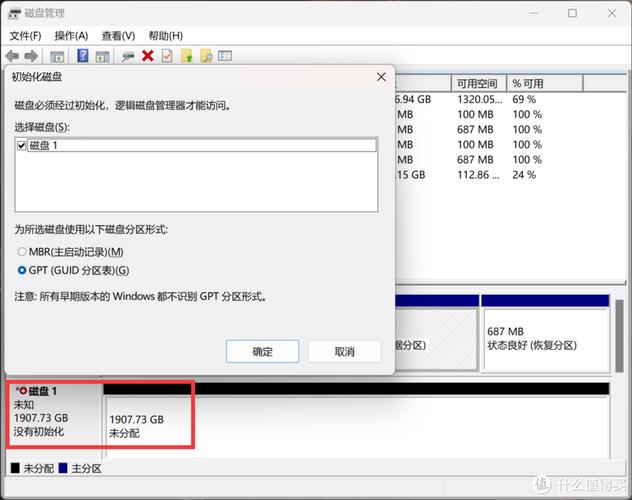Select GPT (GUID 分区表) radio button
Viewport: 632px width, 500px height.
22,270
